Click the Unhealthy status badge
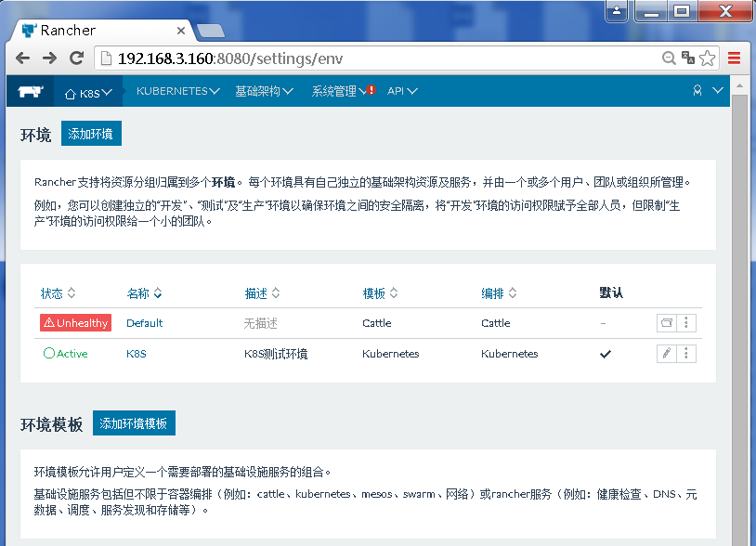Image resolution: width=756 pixels, height=546 pixels. (76, 323)
